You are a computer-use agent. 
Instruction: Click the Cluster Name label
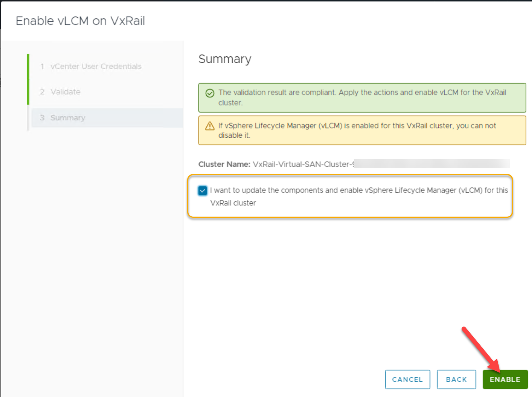(224, 164)
